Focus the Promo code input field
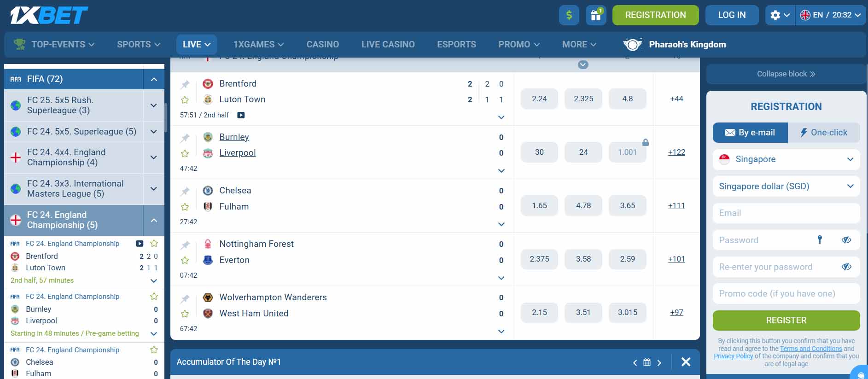 [x=786, y=294]
